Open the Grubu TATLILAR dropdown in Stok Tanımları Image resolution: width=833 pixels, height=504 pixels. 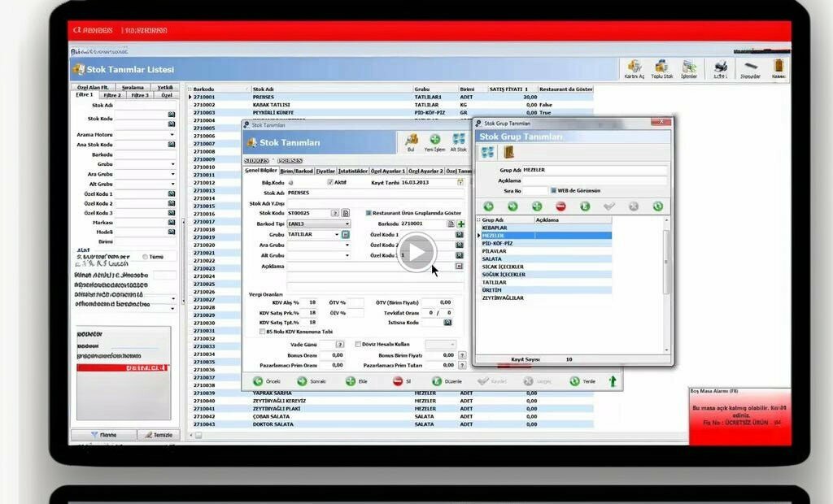click(x=337, y=234)
